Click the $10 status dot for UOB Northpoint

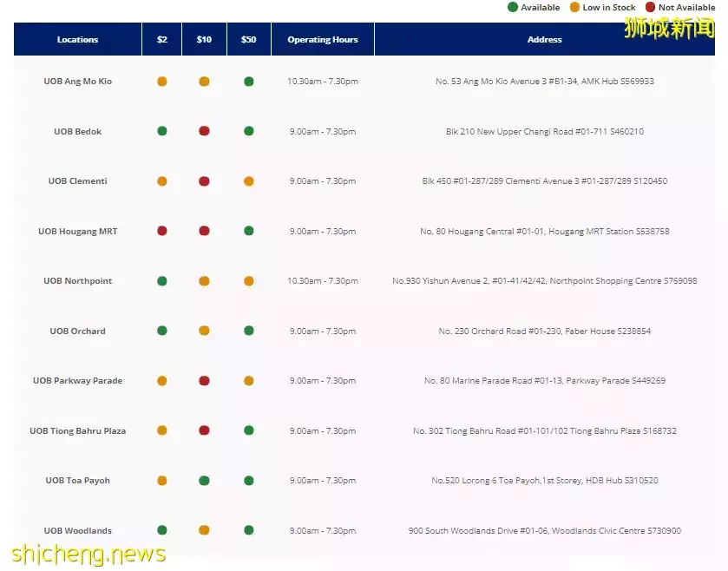tap(204, 281)
